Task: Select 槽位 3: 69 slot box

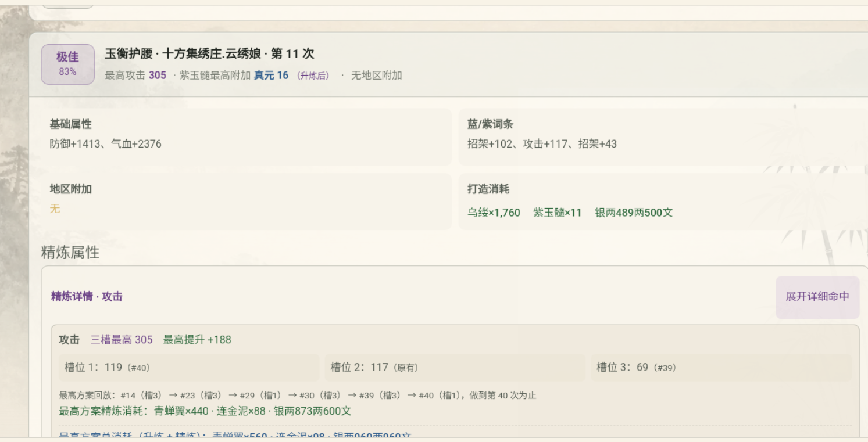Action: (721, 368)
